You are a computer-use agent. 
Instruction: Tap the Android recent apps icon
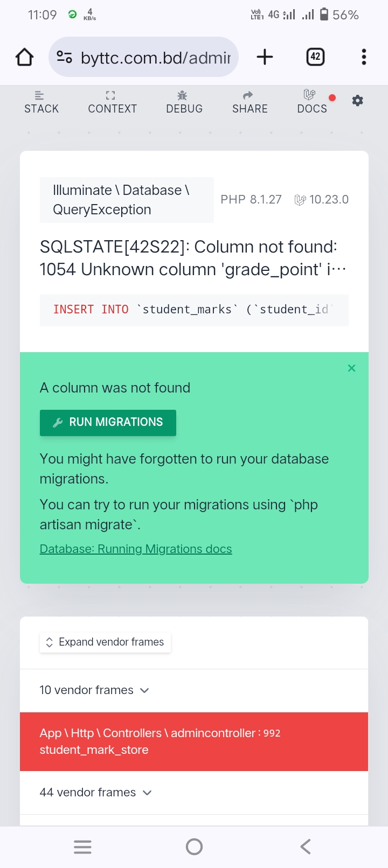click(82, 846)
